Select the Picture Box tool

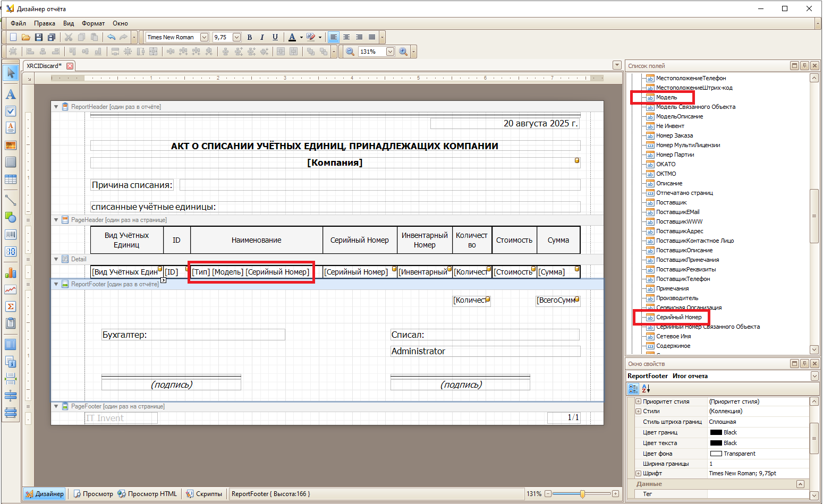10,145
